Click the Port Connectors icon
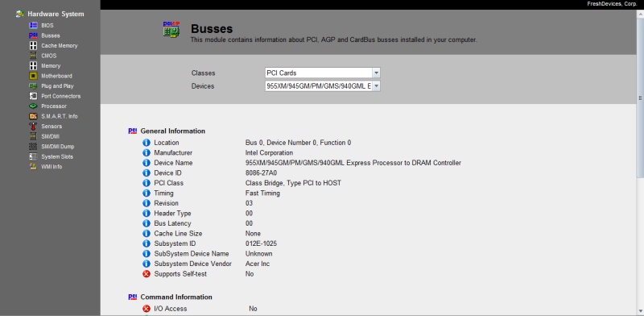The image size is (644, 316). click(x=33, y=96)
